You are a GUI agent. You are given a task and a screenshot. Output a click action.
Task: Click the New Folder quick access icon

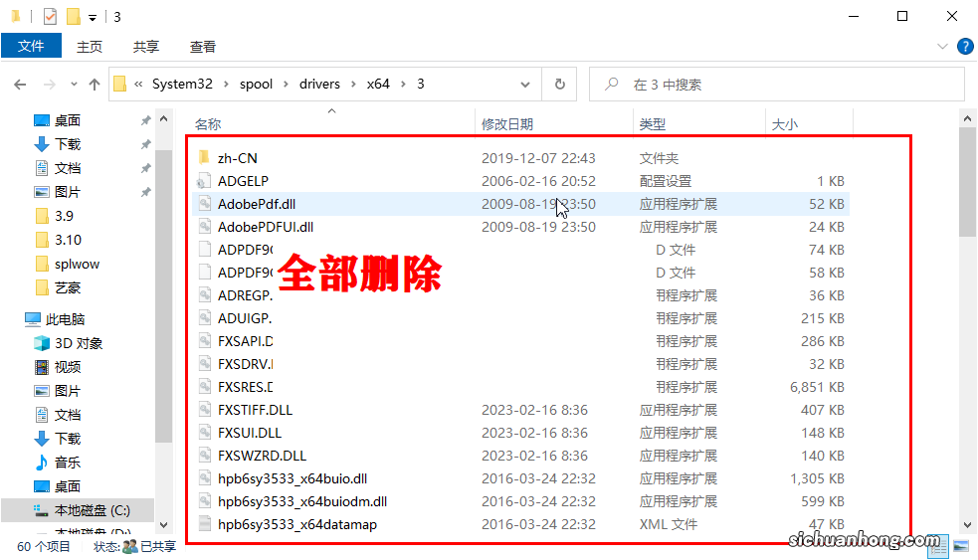click(74, 16)
